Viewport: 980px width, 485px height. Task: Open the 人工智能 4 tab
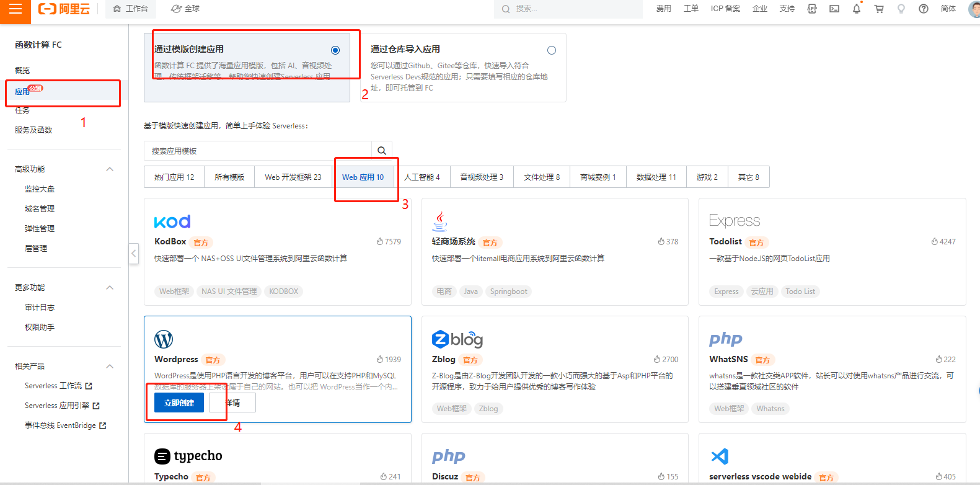coord(422,177)
